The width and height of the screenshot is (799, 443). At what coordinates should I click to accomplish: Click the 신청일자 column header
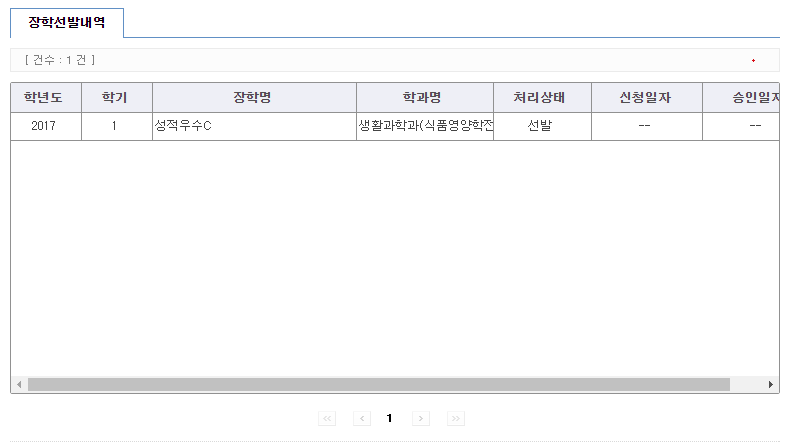tap(647, 97)
